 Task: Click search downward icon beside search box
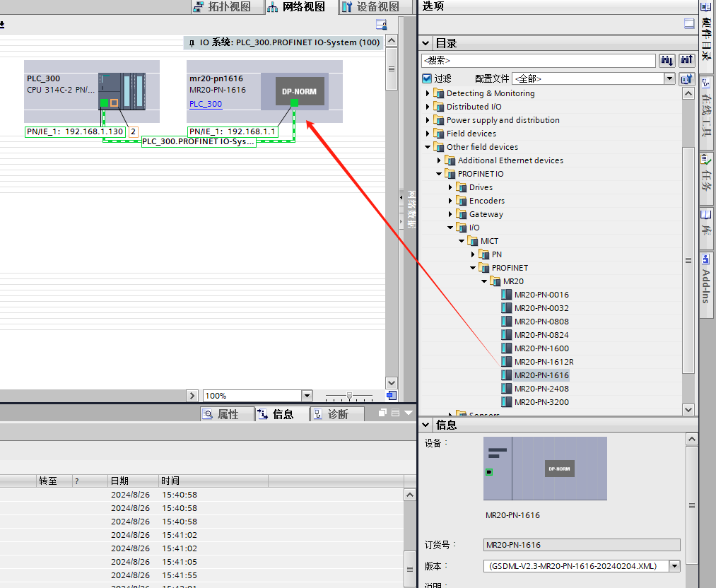pos(667,60)
